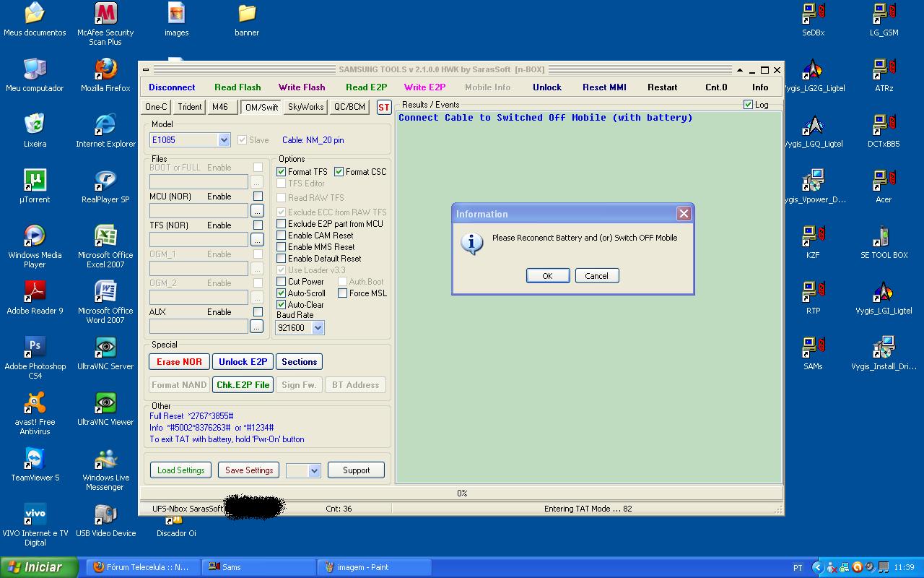Toggle the Auto-Scroll checkbox
924x578 pixels.
(282, 293)
